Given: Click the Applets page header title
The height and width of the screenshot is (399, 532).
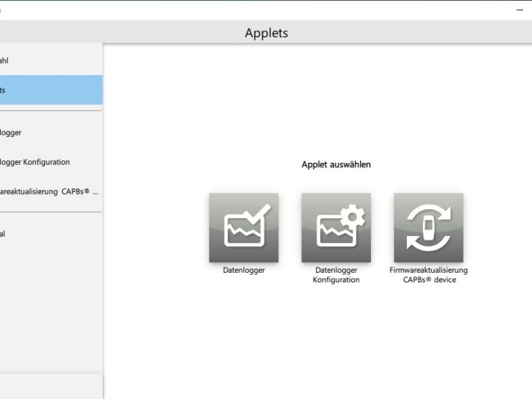Looking at the screenshot, I should (266, 32).
